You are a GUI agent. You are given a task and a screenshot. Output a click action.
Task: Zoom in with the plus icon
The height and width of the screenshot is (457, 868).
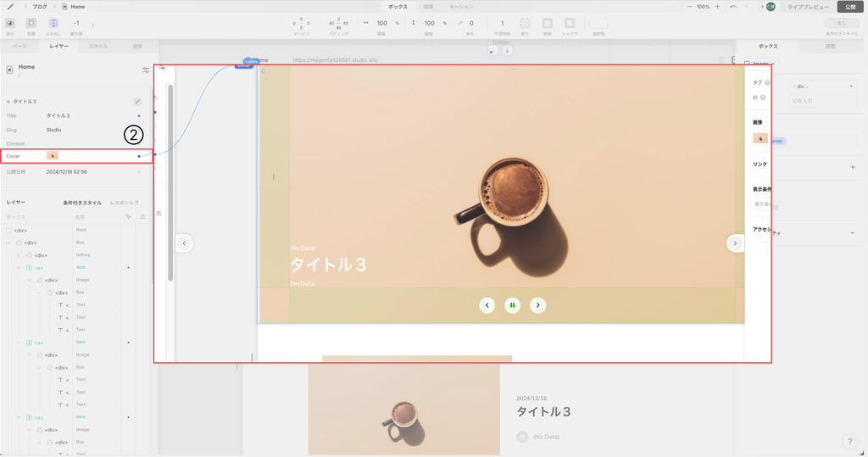click(x=717, y=7)
